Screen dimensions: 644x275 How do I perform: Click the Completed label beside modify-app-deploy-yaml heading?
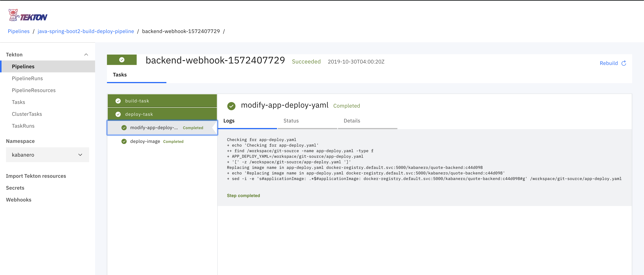[347, 106]
